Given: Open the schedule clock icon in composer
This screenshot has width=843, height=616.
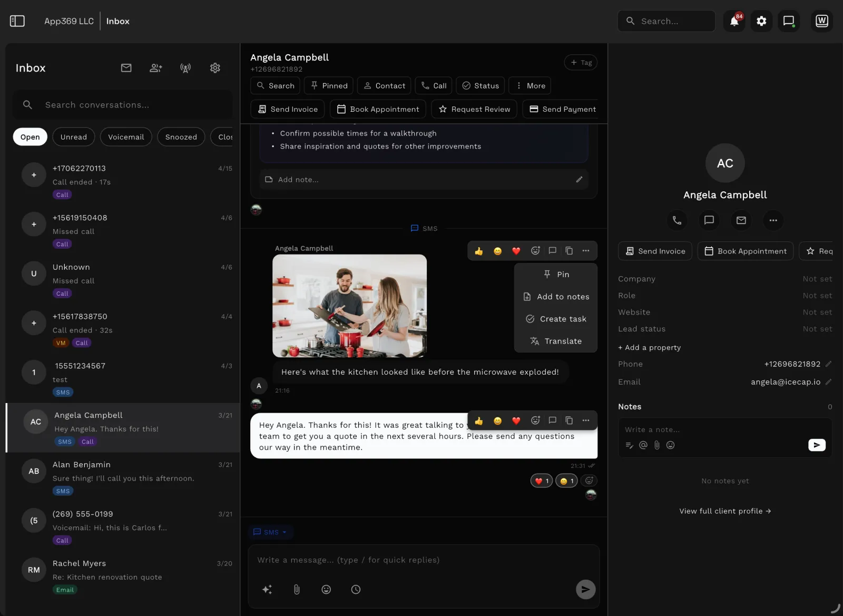Looking at the screenshot, I should coord(356,590).
